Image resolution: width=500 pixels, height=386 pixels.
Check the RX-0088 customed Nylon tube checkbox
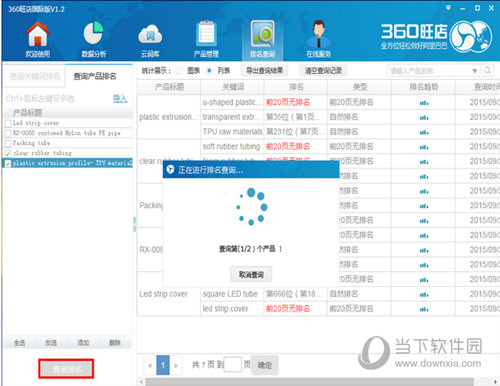(x=8, y=133)
